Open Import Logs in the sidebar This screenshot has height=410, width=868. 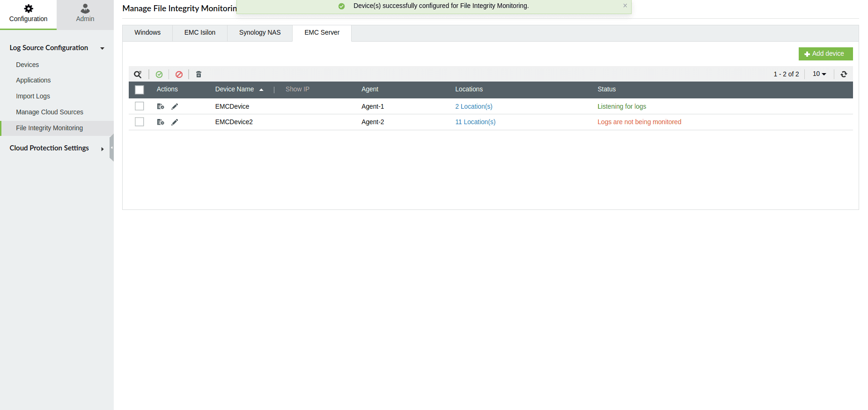point(33,96)
